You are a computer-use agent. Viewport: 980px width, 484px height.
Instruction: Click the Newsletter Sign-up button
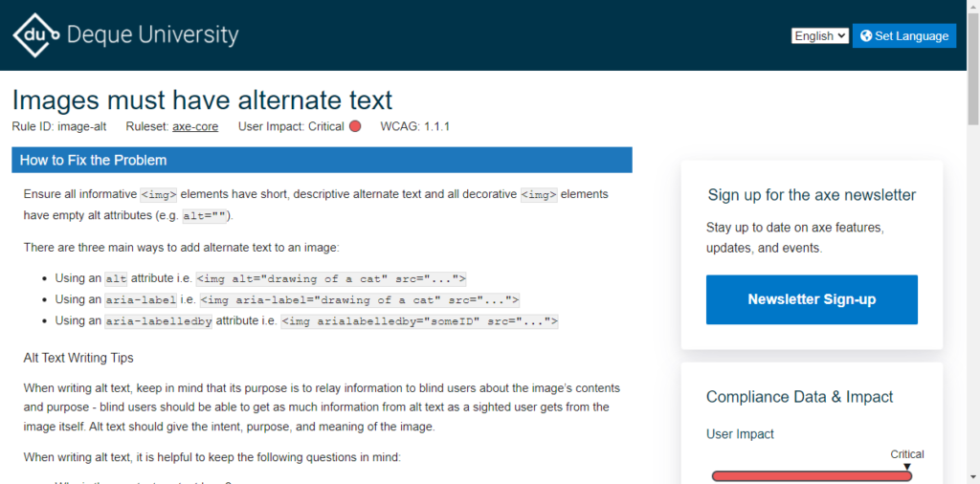pos(812,299)
